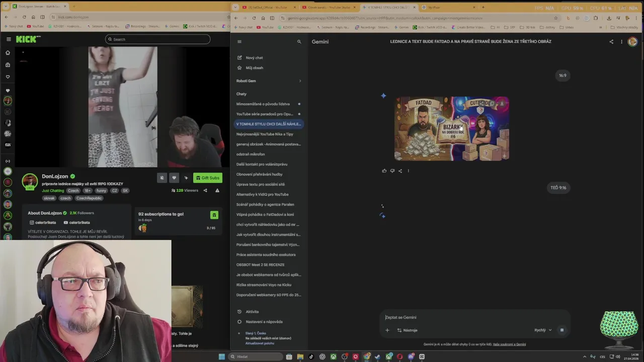The width and height of the screenshot is (644, 362).
Task: Stop Gemini response generation
Action: click(562, 330)
